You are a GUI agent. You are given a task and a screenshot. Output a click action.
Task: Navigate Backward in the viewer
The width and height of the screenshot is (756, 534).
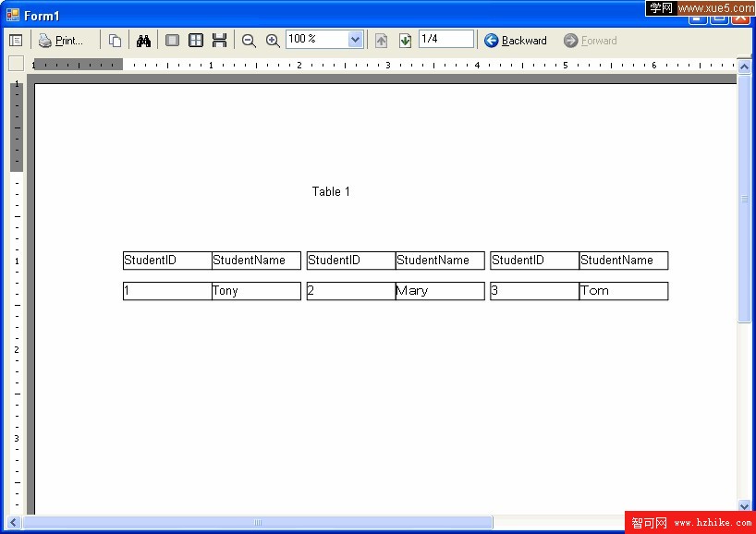516,41
